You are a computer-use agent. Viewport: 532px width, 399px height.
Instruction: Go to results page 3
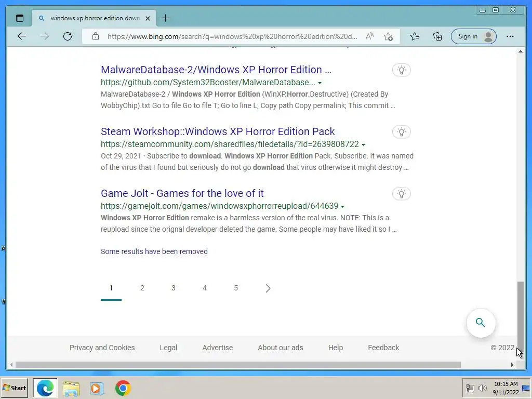coord(174,288)
